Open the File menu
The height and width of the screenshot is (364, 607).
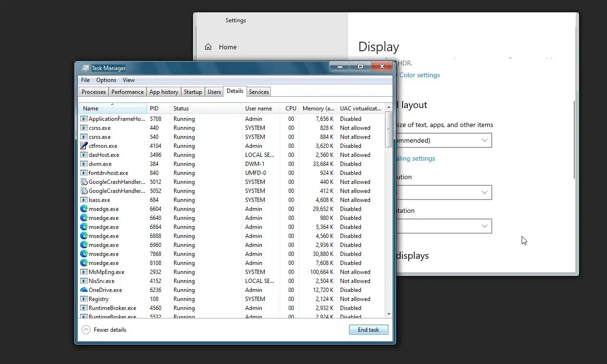click(x=85, y=80)
